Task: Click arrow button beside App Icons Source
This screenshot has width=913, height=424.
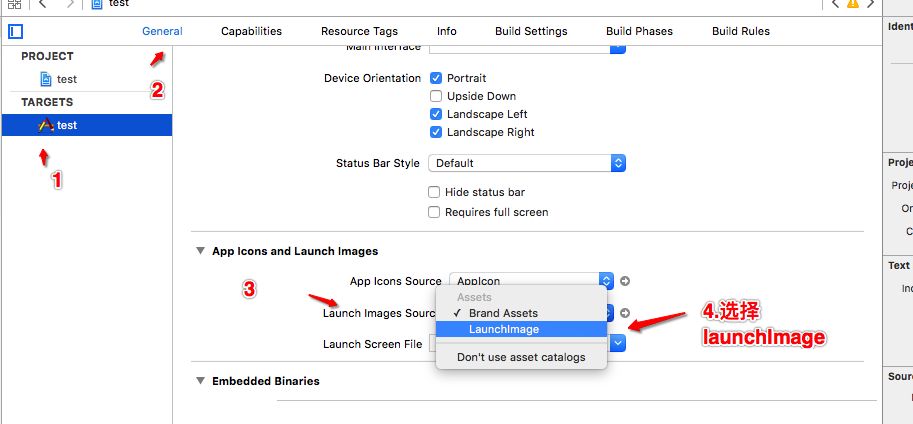Action: [626, 281]
